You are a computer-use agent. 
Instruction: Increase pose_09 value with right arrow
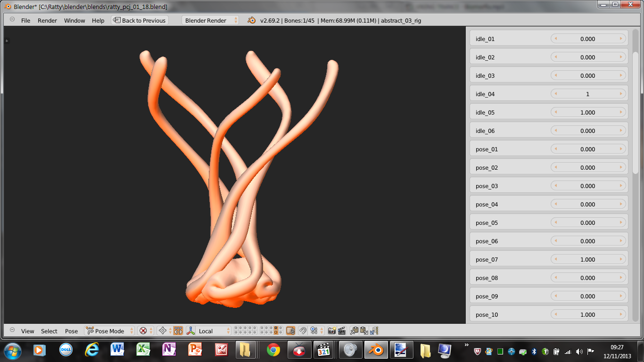click(x=621, y=296)
